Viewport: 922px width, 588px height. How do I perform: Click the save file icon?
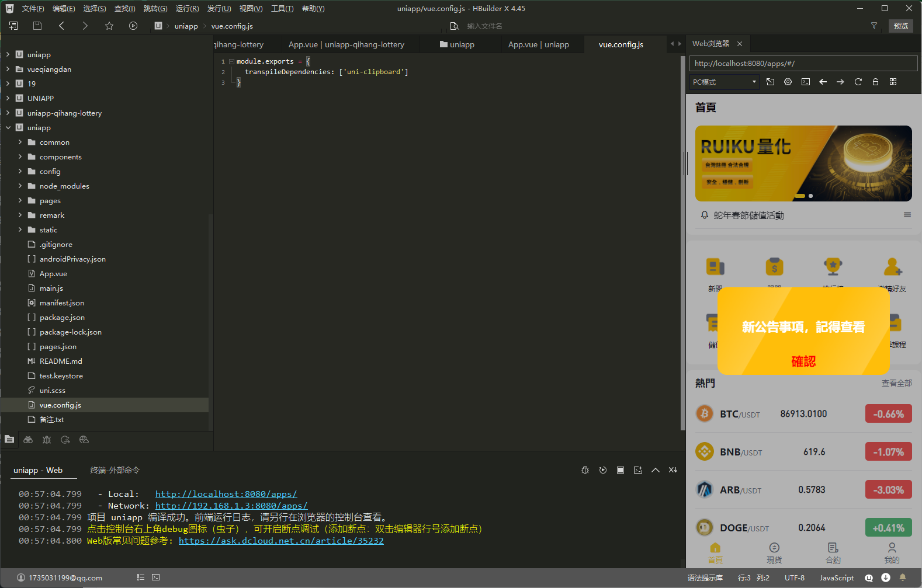pos(37,26)
